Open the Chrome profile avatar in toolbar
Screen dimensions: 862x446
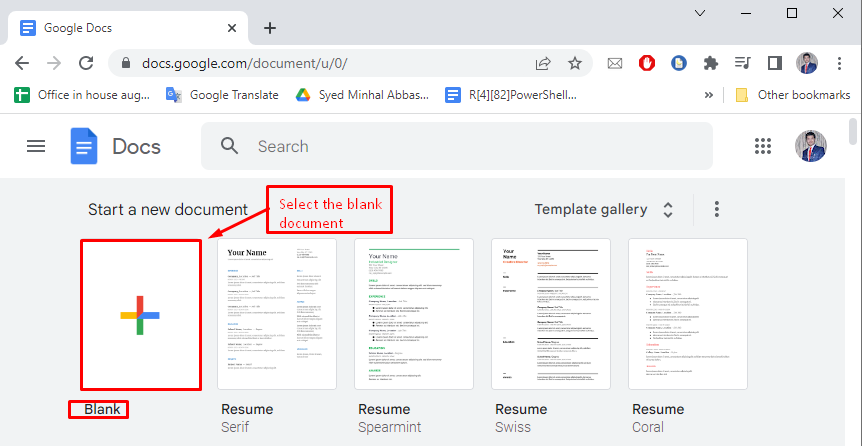tap(807, 63)
